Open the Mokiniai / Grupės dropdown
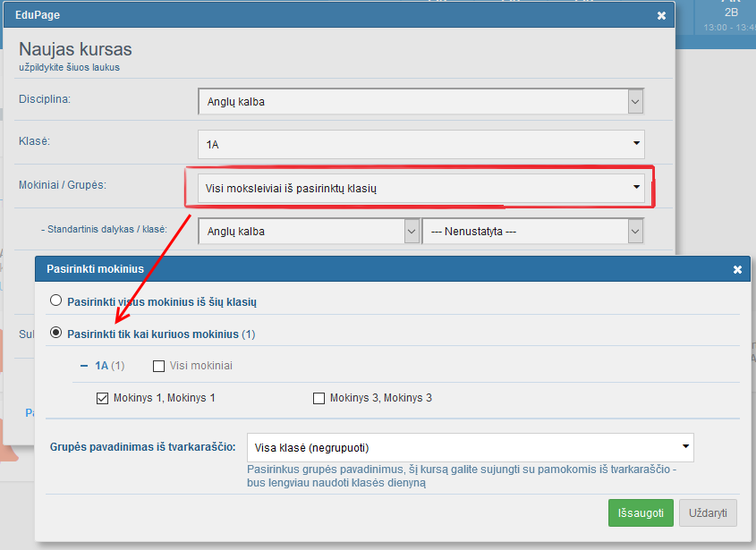The width and height of the screenshot is (756, 550). tap(420, 188)
